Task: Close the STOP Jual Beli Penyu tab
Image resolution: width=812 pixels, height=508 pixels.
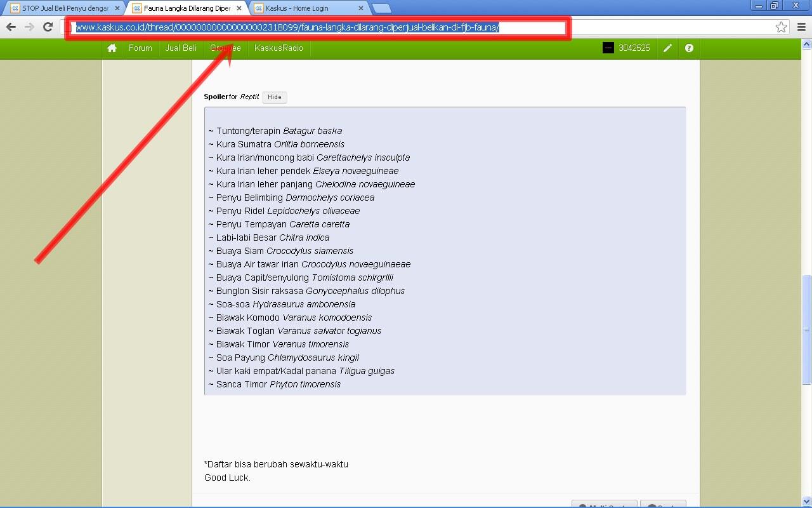Action: [117, 8]
